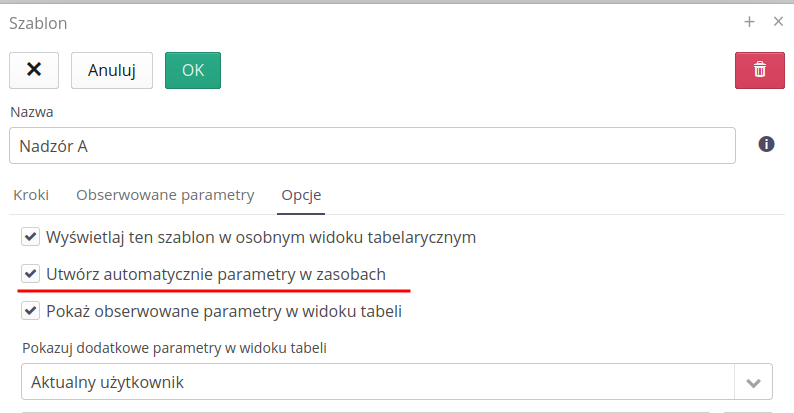794x413 pixels.
Task: Click the Pokazuj dodatkowe parametry label
Action: pos(174,348)
